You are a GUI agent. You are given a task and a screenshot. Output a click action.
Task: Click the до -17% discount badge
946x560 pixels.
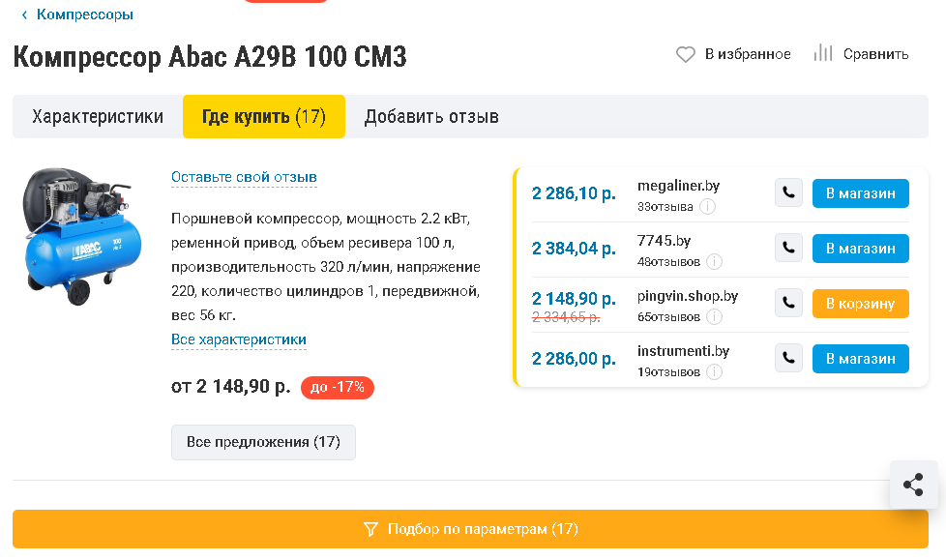pyautogui.click(x=338, y=388)
